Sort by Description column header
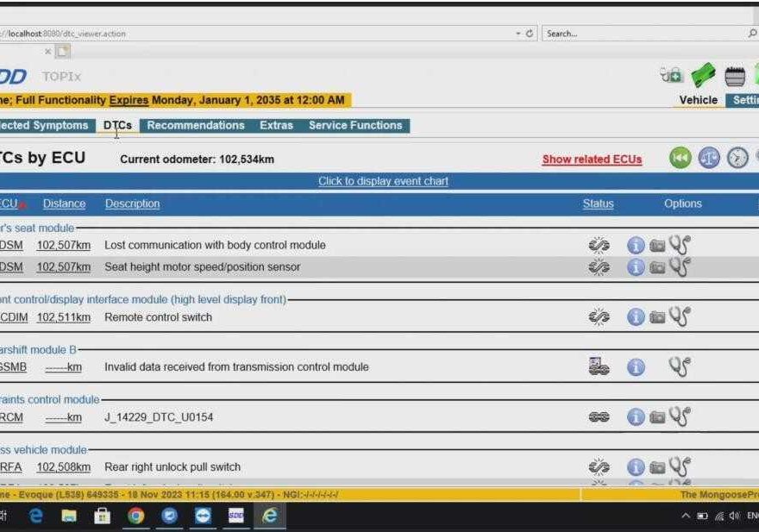This screenshot has height=532, width=759. click(x=132, y=203)
